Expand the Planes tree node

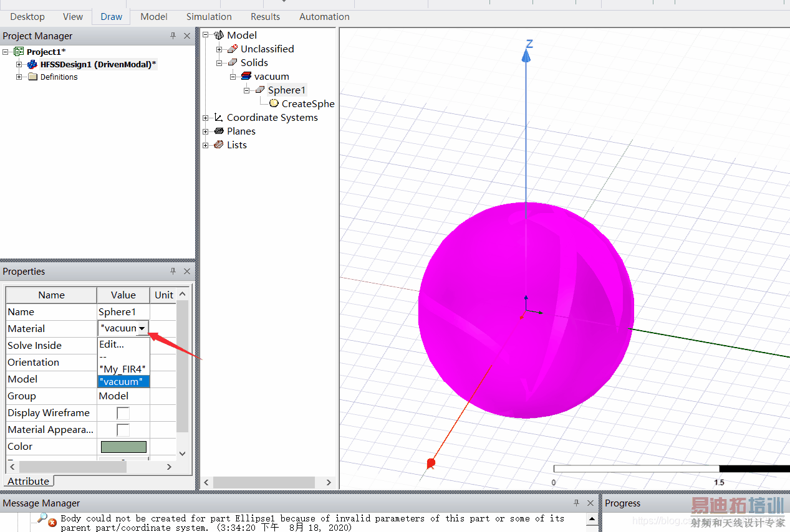pyautogui.click(x=206, y=131)
